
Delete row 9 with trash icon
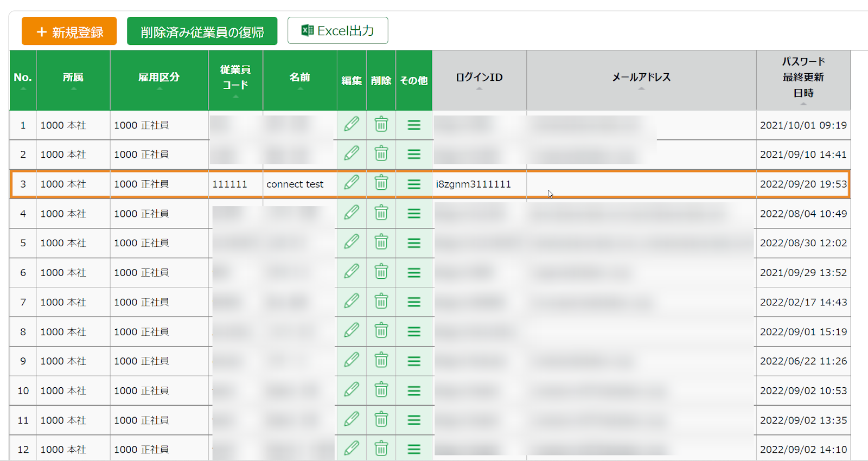coord(381,360)
